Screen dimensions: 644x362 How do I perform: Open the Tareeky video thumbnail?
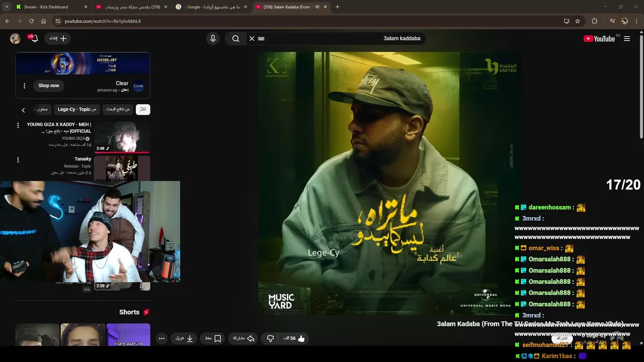click(x=122, y=168)
